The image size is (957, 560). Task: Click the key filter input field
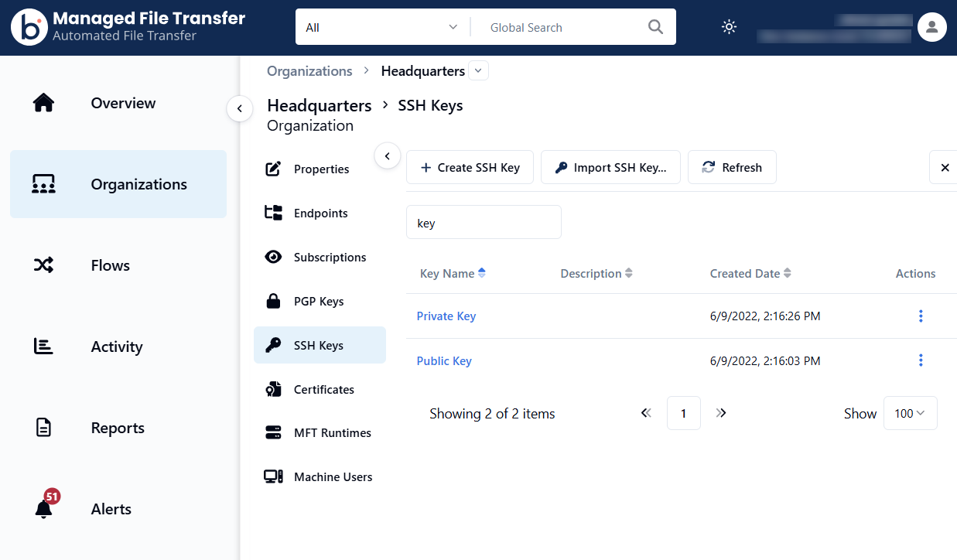click(x=484, y=222)
